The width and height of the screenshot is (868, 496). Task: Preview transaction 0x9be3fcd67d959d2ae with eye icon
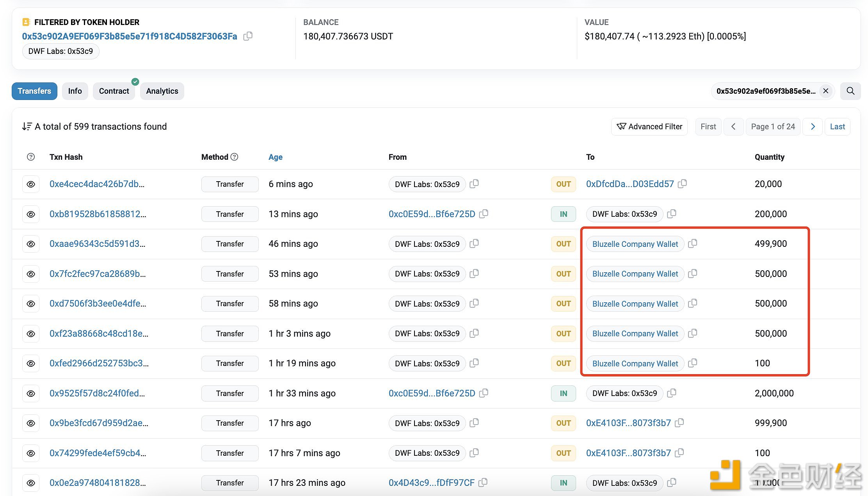pyautogui.click(x=31, y=423)
